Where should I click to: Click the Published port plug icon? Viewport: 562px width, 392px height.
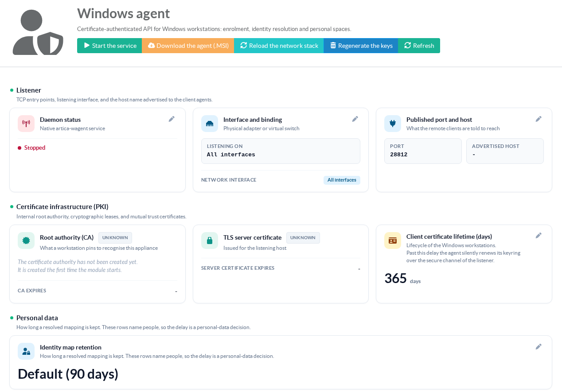(x=393, y=124)
